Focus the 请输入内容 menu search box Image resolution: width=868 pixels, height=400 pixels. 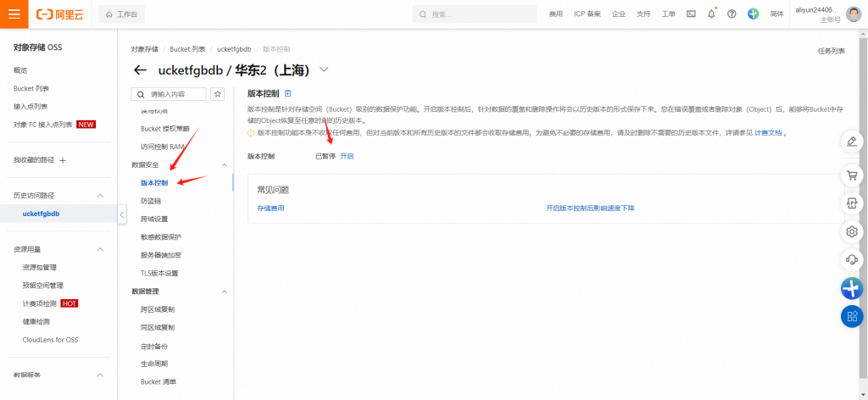169,94
